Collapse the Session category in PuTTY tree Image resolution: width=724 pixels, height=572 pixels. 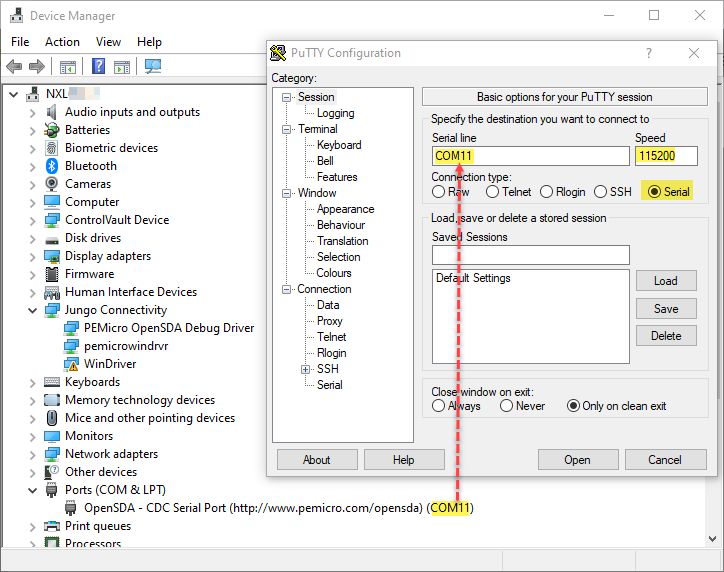pos(287,97)
